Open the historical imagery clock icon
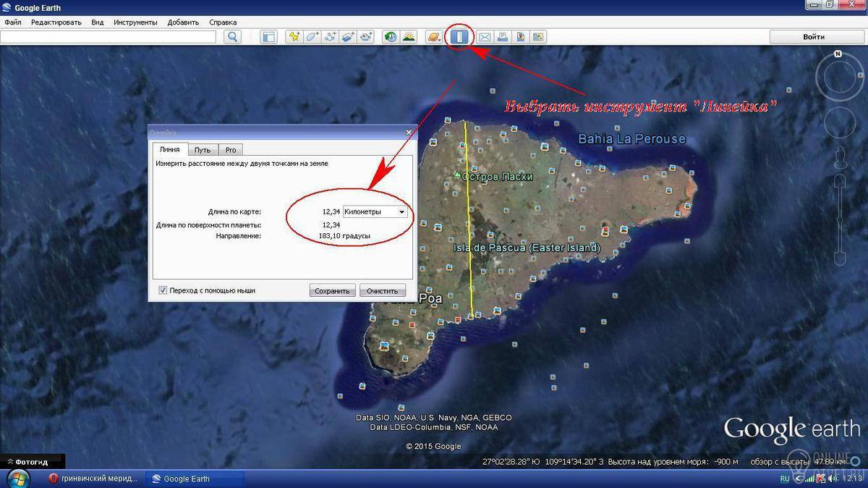 coord(391,37)
